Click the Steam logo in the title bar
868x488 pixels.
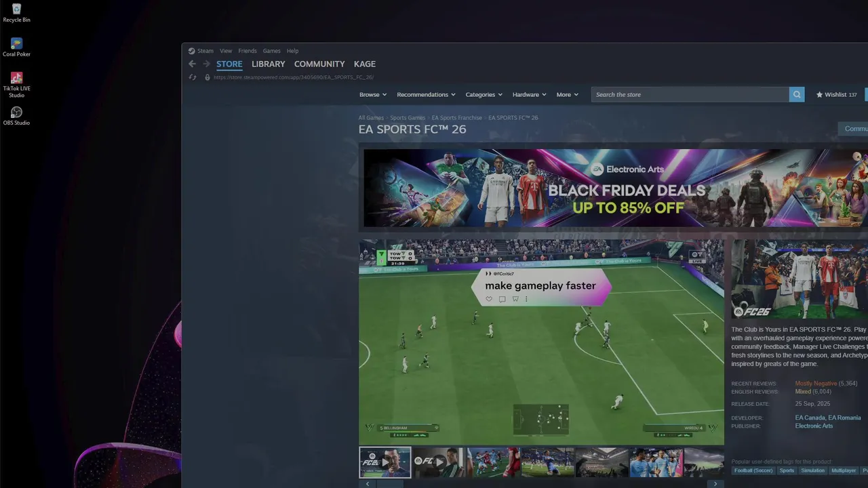(x=191, y=51)
